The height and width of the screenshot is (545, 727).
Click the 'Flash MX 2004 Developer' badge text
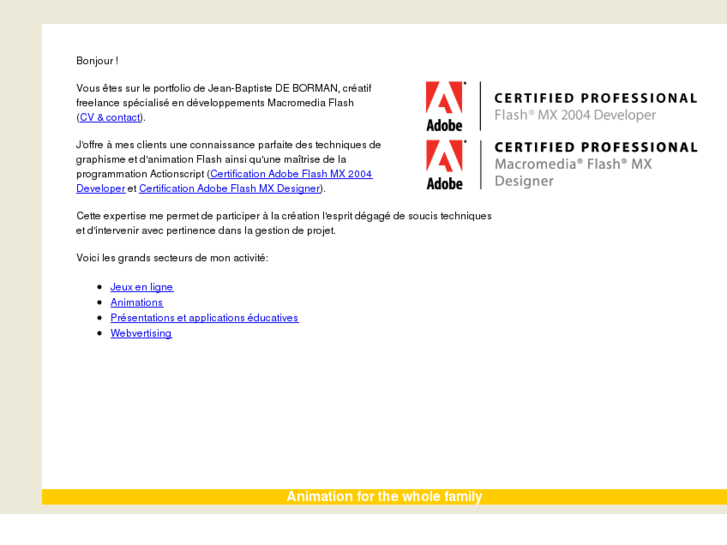tap(575, 115)
